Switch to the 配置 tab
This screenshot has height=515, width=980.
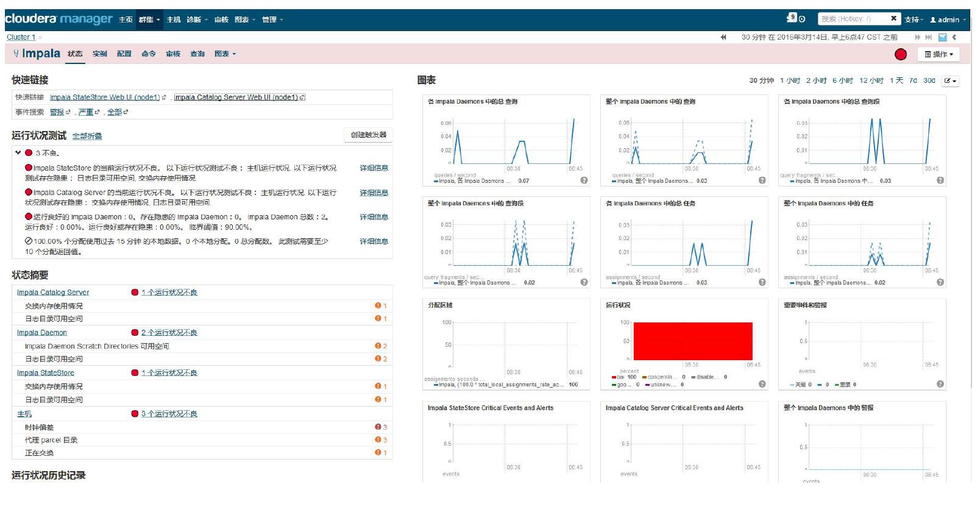tap(124, 54)
